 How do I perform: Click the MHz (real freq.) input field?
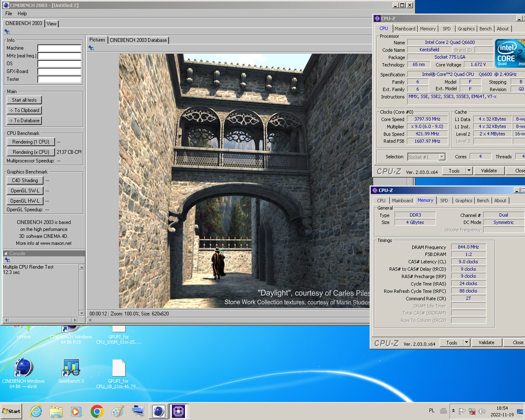tap(59, 56)
